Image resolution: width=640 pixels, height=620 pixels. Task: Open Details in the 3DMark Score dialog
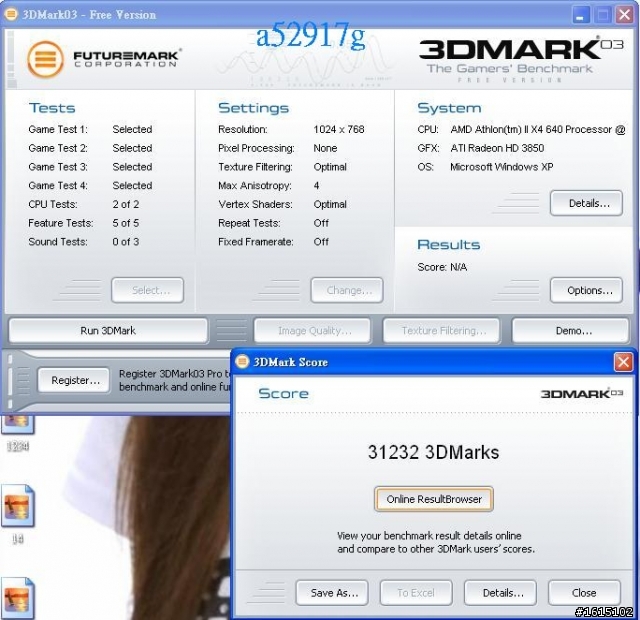pyautogui.click(x=500, y=593)
